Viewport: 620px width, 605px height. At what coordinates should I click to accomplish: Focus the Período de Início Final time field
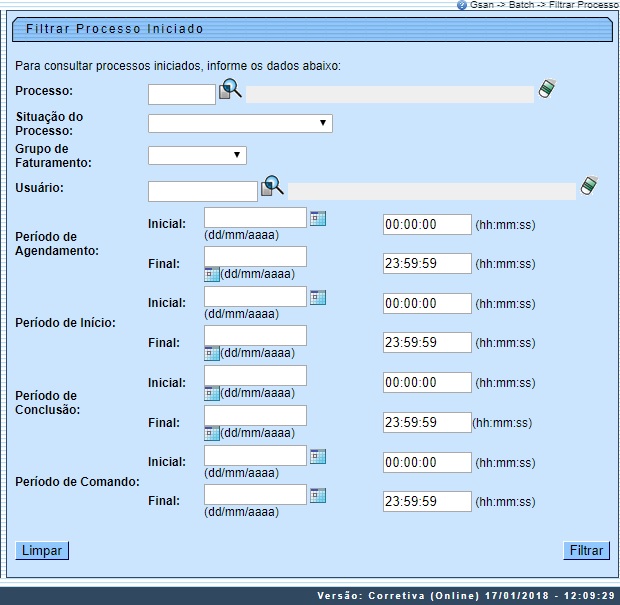click(x=427, y=342)
